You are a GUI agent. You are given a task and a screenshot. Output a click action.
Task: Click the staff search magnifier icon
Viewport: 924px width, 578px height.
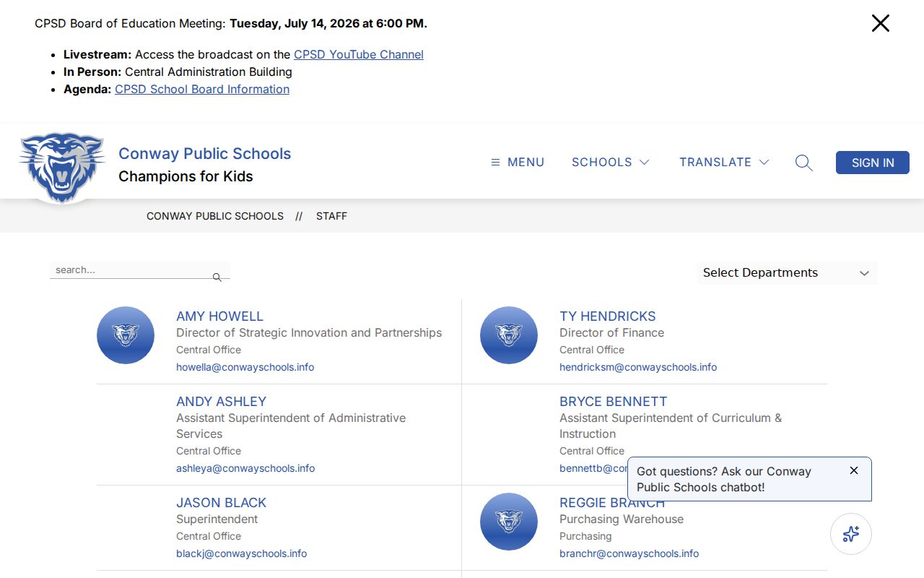pyautogui.click(x=217, y=277)
